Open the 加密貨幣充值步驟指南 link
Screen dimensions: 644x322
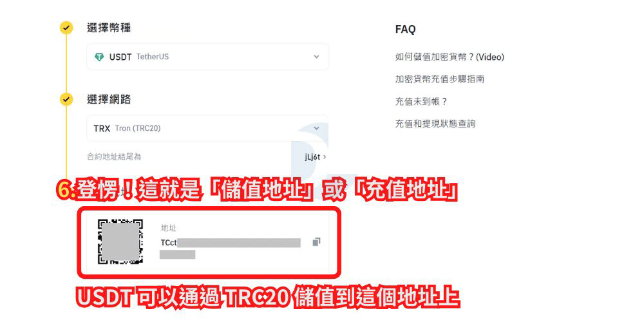coord(440,79)
